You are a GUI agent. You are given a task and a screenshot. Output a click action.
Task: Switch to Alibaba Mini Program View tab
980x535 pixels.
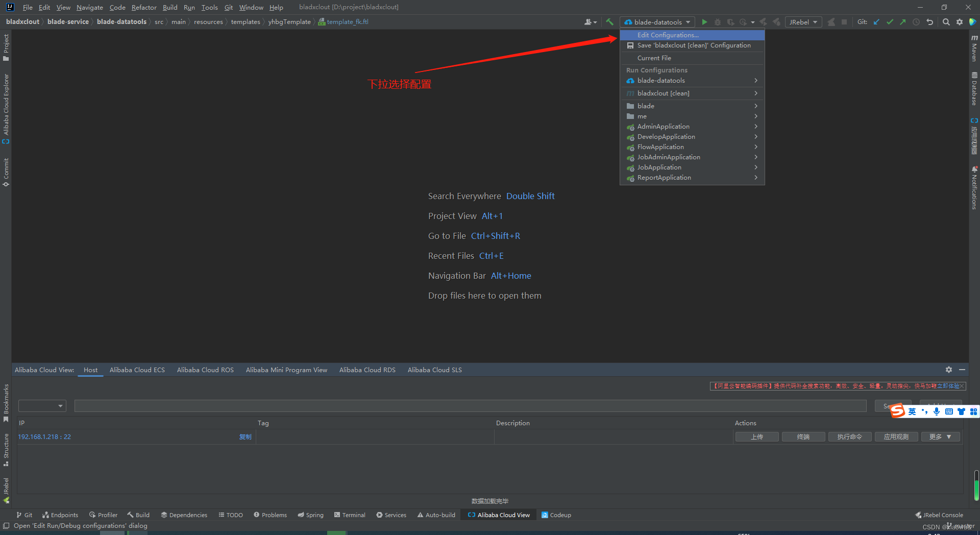pos(286,370)
